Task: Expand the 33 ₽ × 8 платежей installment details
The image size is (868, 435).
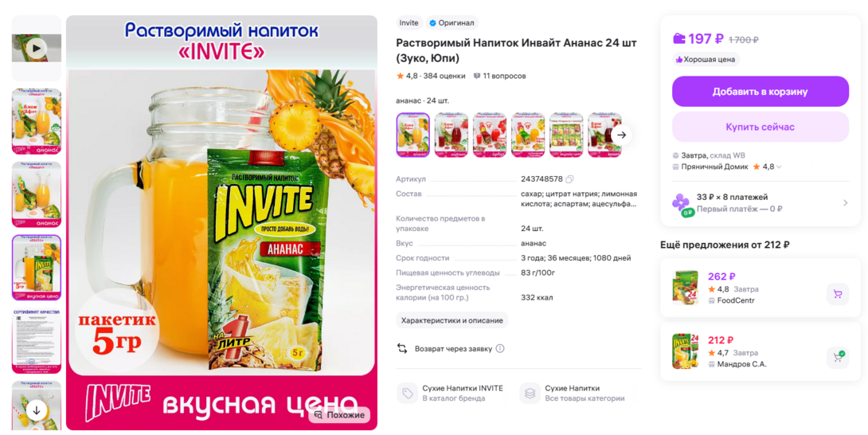Action: 760,203
